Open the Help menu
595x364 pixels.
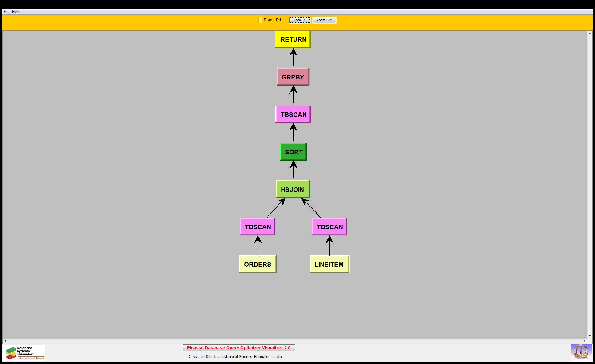click(16, 12)
